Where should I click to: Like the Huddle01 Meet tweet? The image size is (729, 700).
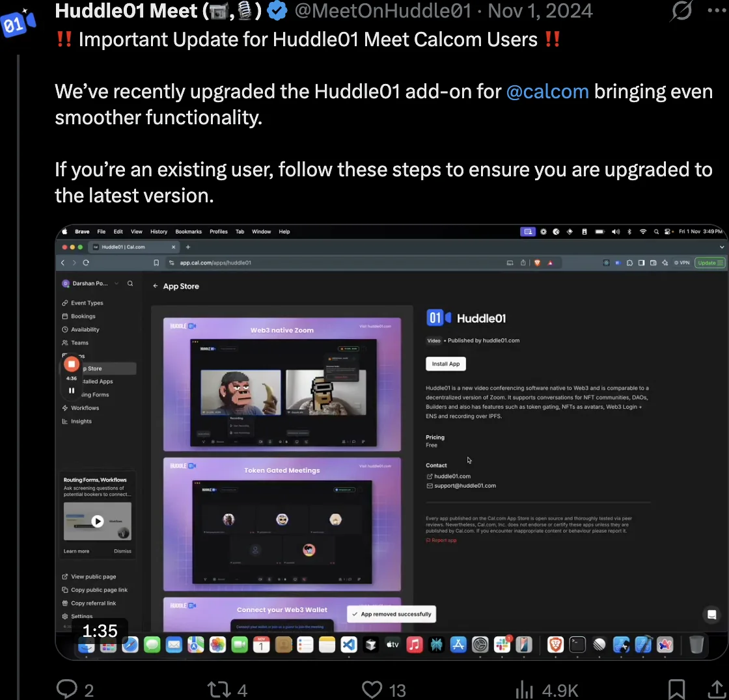point(372,690)
